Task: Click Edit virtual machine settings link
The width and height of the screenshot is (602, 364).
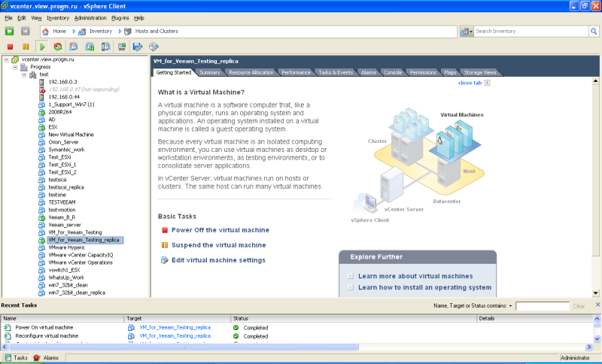Action: 218,260
